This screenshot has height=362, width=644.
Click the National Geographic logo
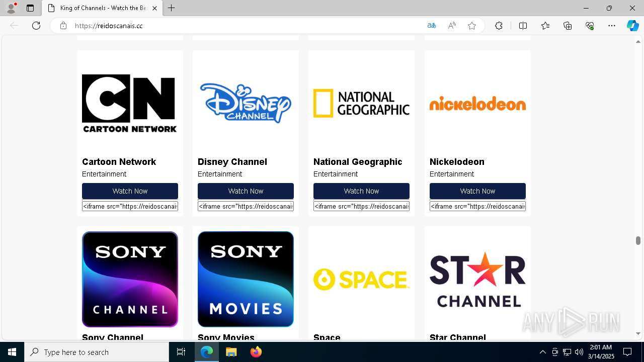click(361, 103)
